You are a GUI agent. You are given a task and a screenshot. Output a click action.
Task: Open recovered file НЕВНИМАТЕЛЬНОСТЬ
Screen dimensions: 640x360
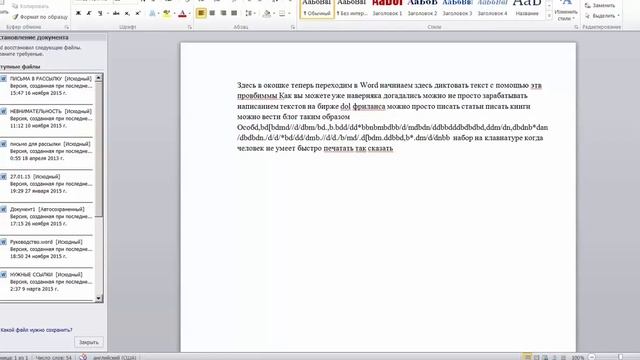point(47,118)
